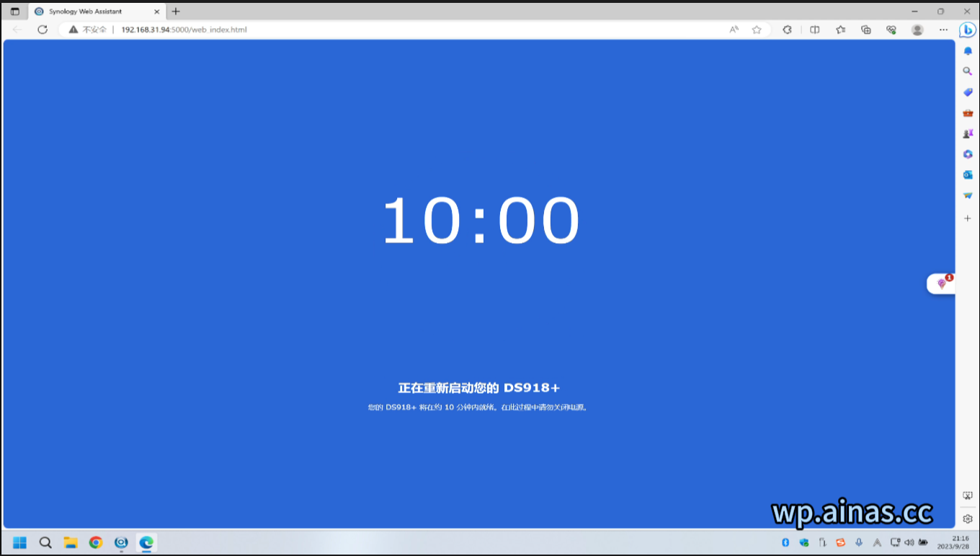Launch Chrome from the taskbar
The height and width of the screenshot is (556, 980).
coord(94,542)
